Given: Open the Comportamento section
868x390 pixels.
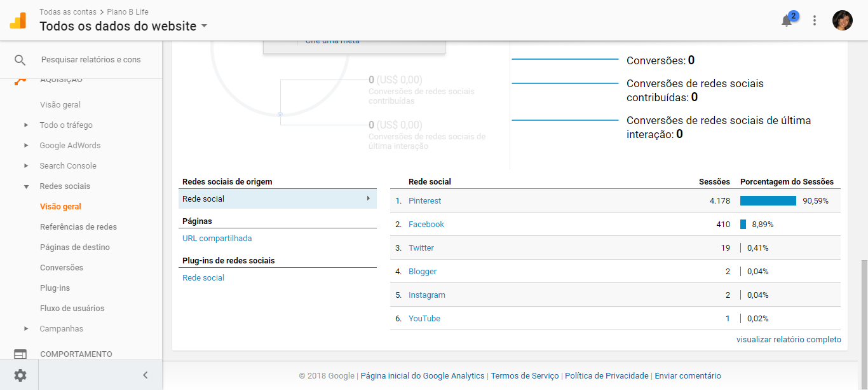Looking at the screenshot, I should 76,354.
